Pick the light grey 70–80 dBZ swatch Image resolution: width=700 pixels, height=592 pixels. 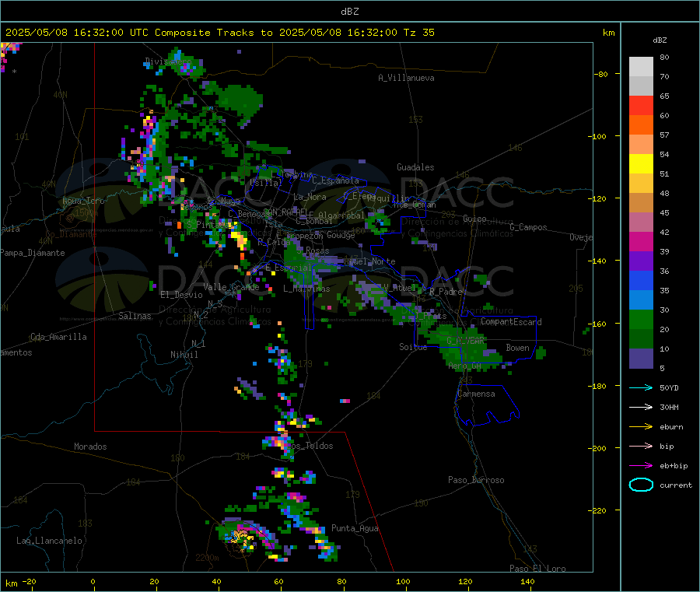pos(641,67)
